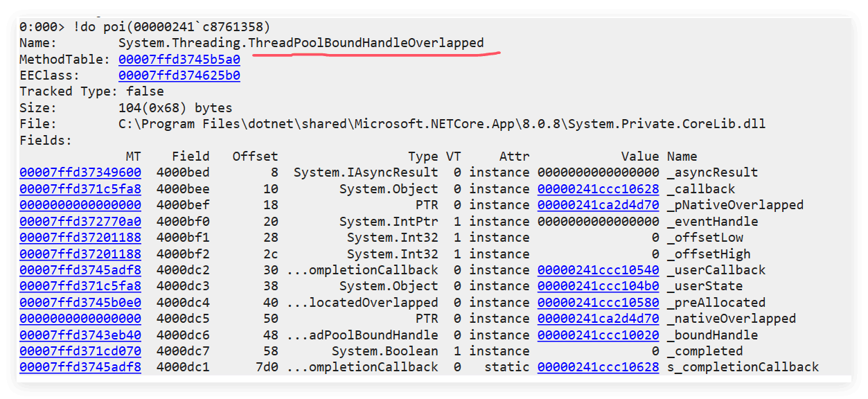This screenshot has height=399, width=868.
Task: Click the value link for _pNativeOverlapped
Action: click(x=598, y=205)
